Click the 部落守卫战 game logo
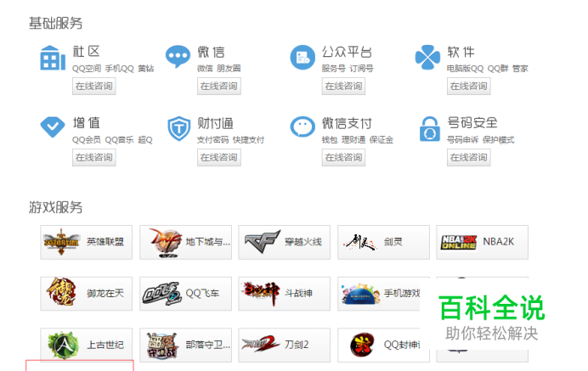Viewport: 588px width, 371px height. point(162,346)
